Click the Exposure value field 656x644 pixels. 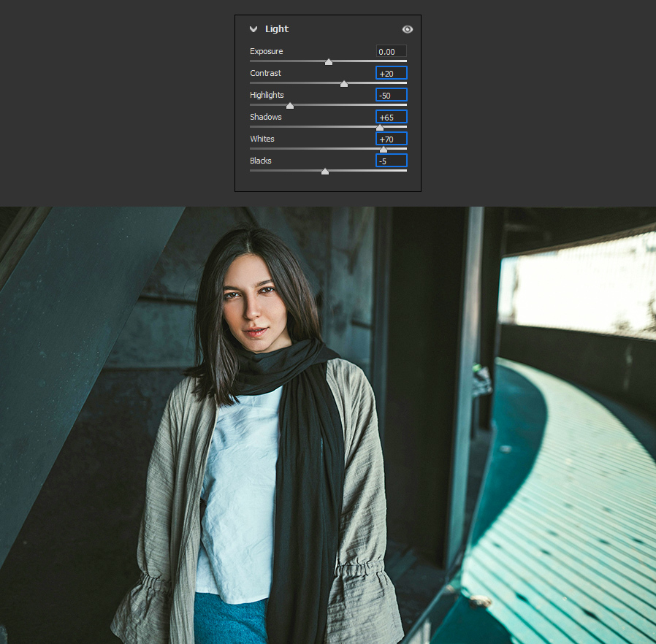(x=391, y=51)
